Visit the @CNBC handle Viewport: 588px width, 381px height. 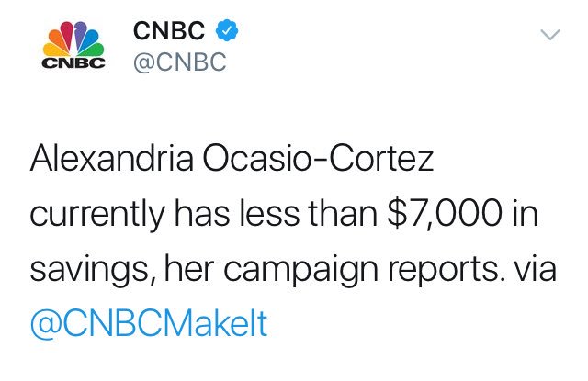click(x=180, y=62)
